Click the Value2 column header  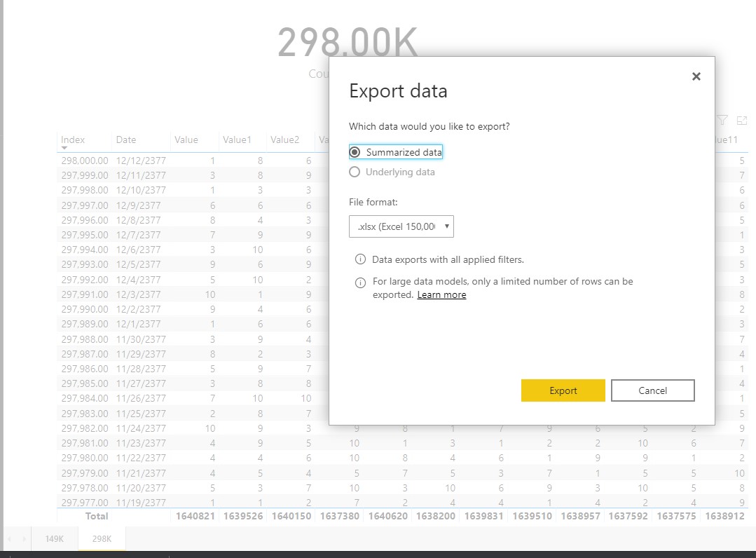pos(284,139)
